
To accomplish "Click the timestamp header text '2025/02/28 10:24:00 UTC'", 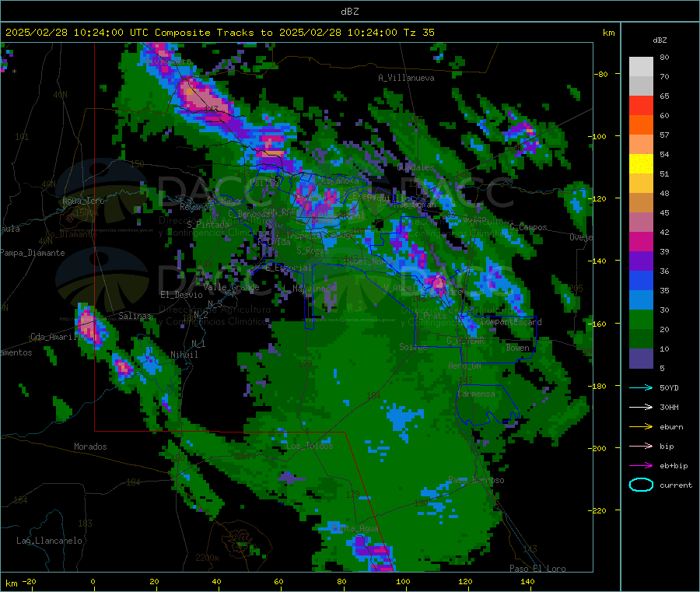I will (x=77, y=33).
